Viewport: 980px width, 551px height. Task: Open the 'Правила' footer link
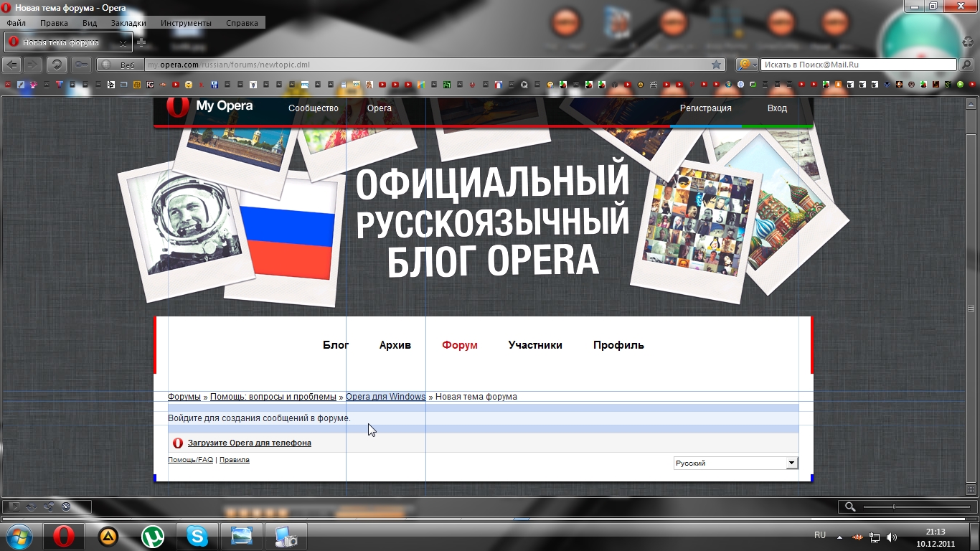point(235,460)
